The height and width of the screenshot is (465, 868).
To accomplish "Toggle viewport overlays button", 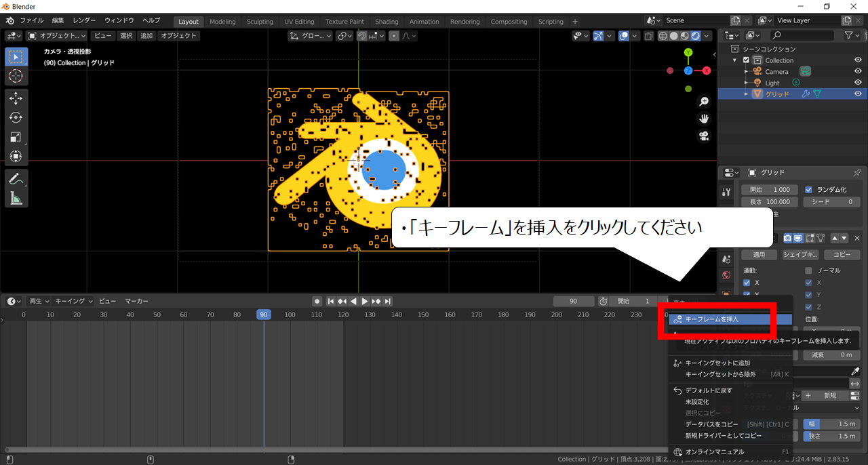I will 624,36.
